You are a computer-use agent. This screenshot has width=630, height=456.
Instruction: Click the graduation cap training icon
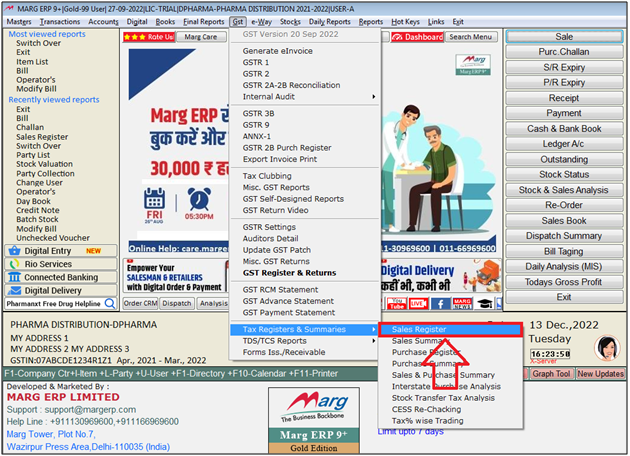485,304
